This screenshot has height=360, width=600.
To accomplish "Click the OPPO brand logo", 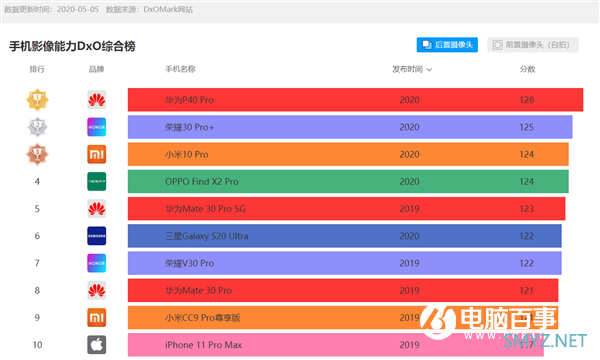I will click(x=96, y=181).
